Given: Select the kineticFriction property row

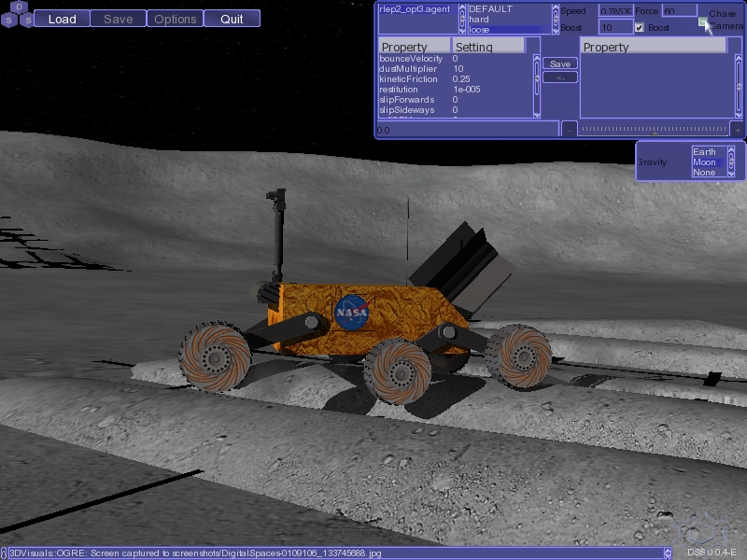Looking at the screenshot, I should [456, 79].
